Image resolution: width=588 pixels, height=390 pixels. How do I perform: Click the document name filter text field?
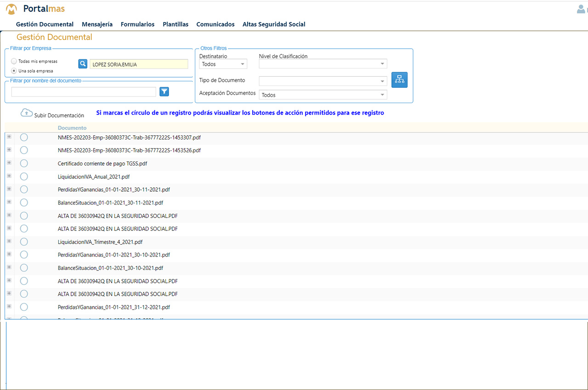84,92
